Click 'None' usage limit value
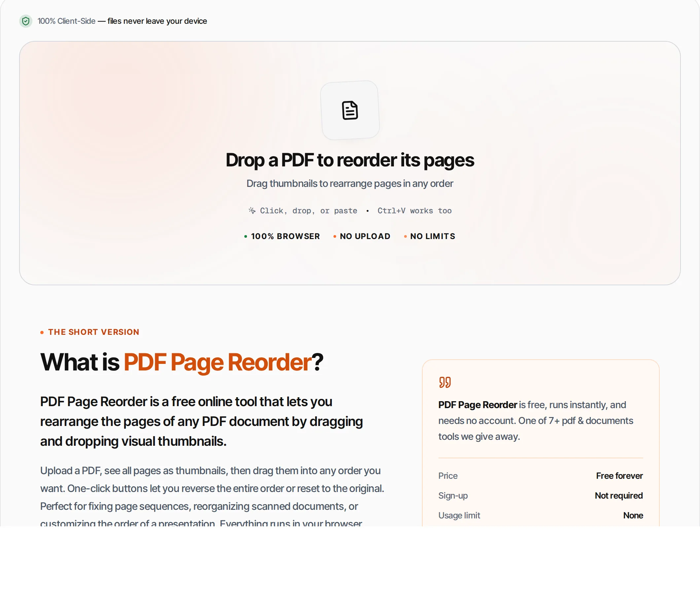The width and height of the screenshot is (700, 595). [633, 515]
